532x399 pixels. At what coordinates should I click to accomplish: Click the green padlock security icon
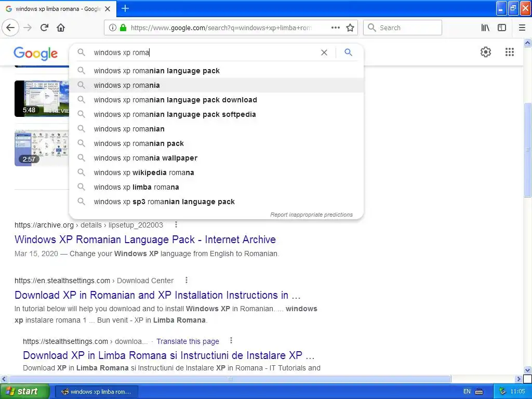click(123, 28)
